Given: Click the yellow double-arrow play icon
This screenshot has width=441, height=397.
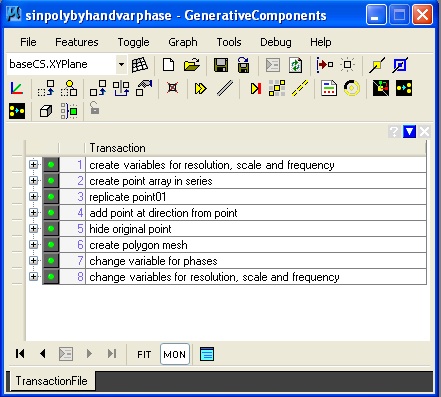Looking at the screenshot, I should 201,89.
